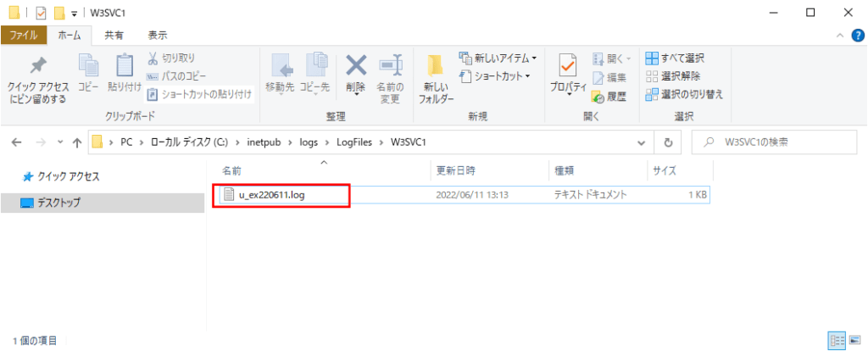Sort by the Date modified column header
Image resolution: width=868 pixels, height=351 pixels.
489,171
